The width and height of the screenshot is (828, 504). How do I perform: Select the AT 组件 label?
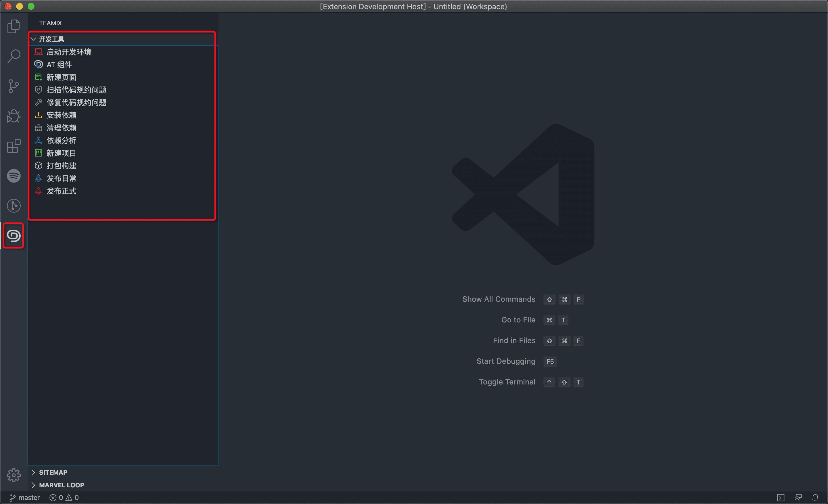click(59, 64)
